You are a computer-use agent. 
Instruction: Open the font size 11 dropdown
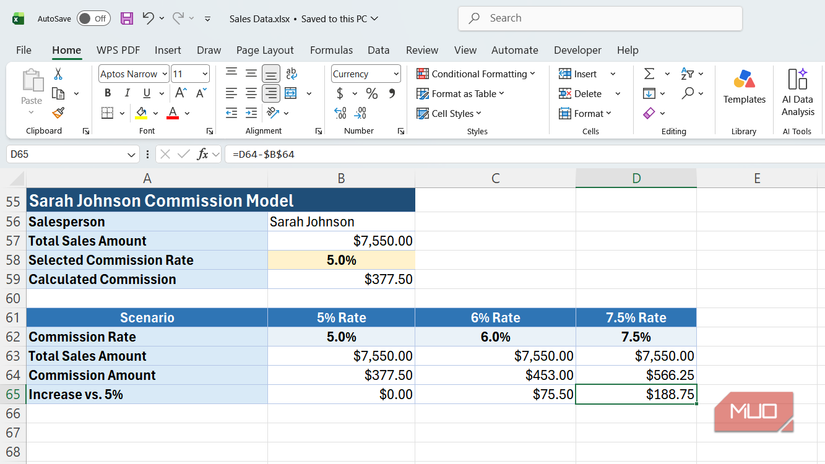point(205,74)
